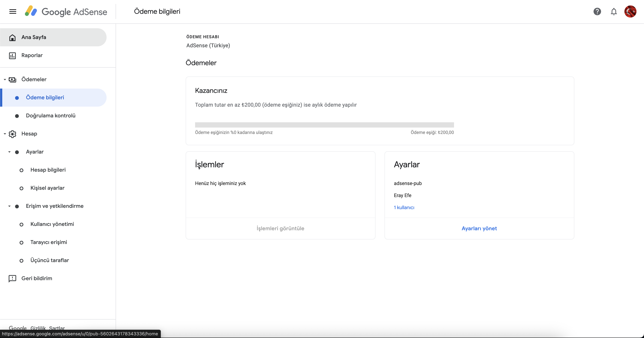
Task: Collapse the Erişim ve yetkilendirme arrow
Action: (x=9, y=206)
